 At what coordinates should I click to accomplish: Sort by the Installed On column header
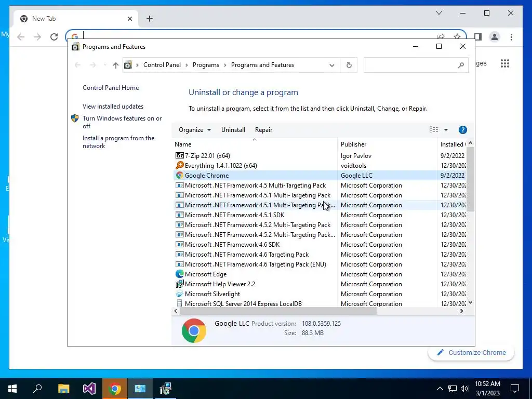(x=452, y=144)
